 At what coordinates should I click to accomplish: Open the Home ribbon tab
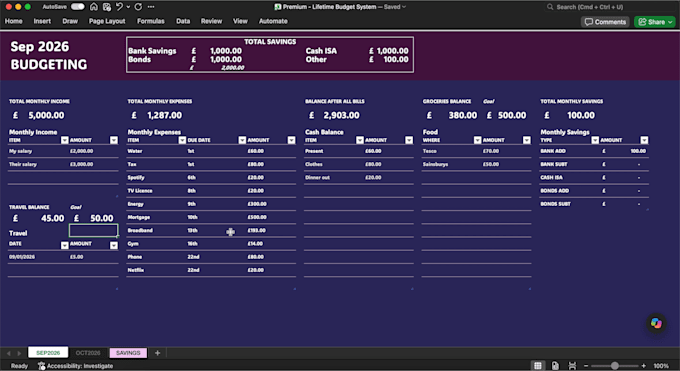pos(13,21)
